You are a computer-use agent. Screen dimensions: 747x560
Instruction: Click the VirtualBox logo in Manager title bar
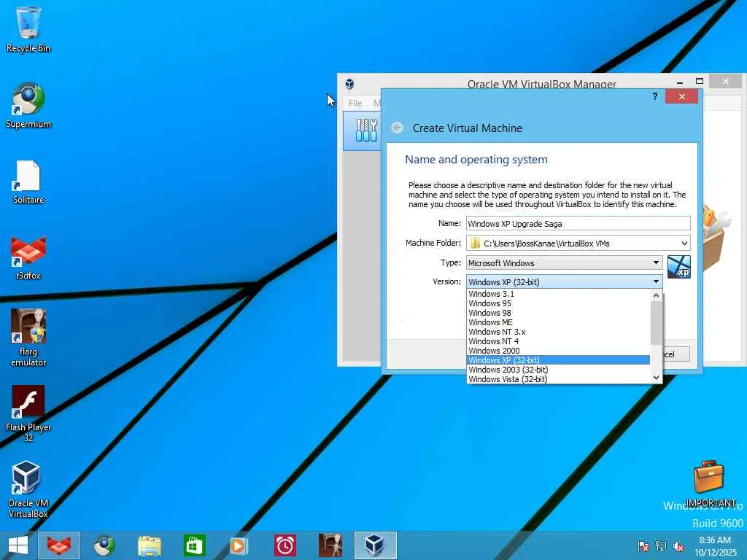coord(349,84)
